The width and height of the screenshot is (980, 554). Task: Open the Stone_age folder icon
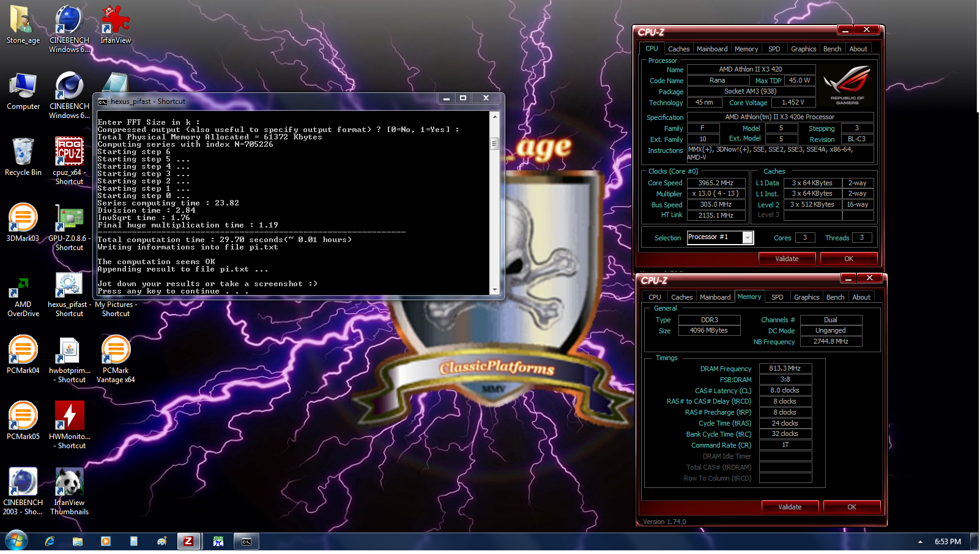click(23, 24)
